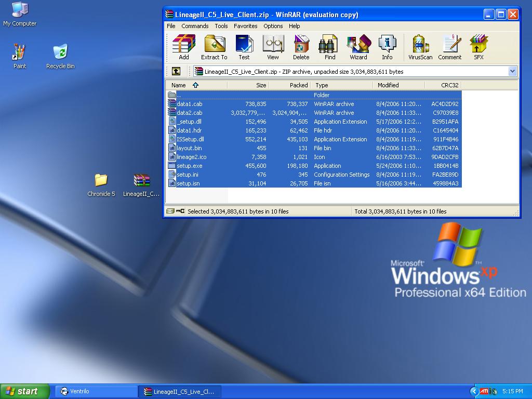Select the _setup.dll file
532x399 pixels.
click(314, 122)
